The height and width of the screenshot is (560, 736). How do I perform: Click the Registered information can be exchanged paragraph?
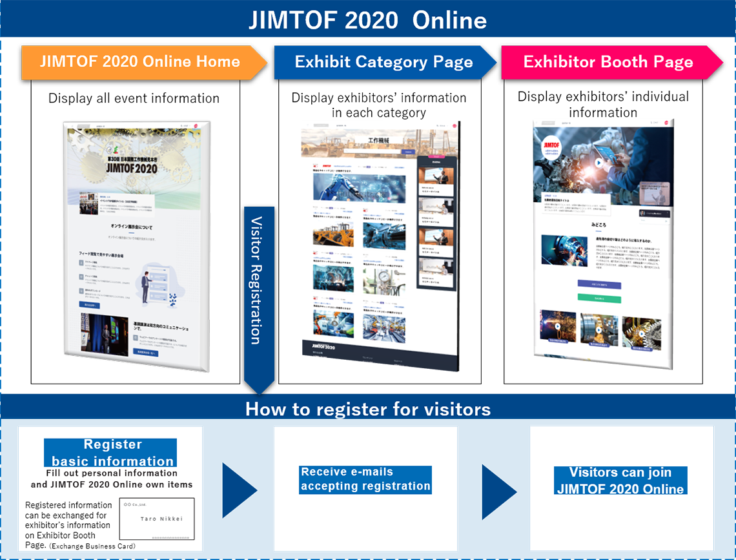[x=68, y=524]
